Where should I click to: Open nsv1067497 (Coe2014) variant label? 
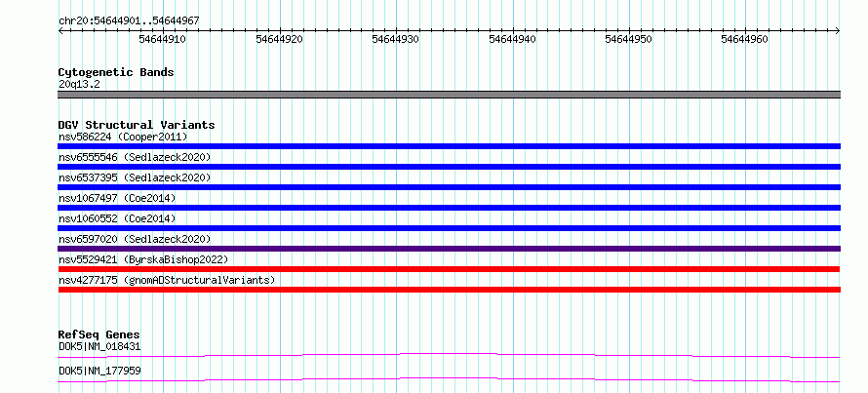pos(117,198)
